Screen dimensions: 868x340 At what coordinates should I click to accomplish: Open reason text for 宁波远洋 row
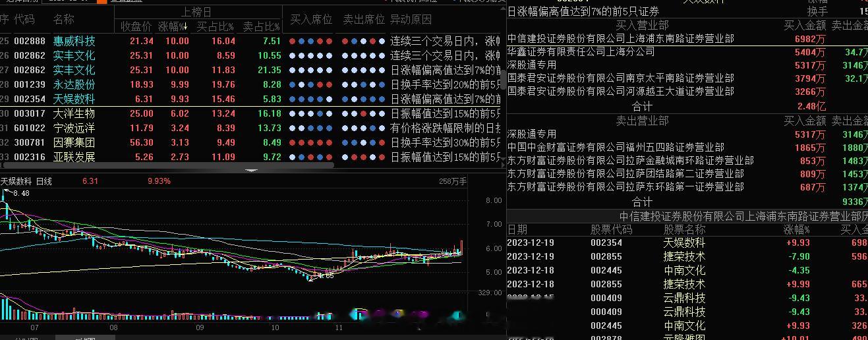(446, 128)
